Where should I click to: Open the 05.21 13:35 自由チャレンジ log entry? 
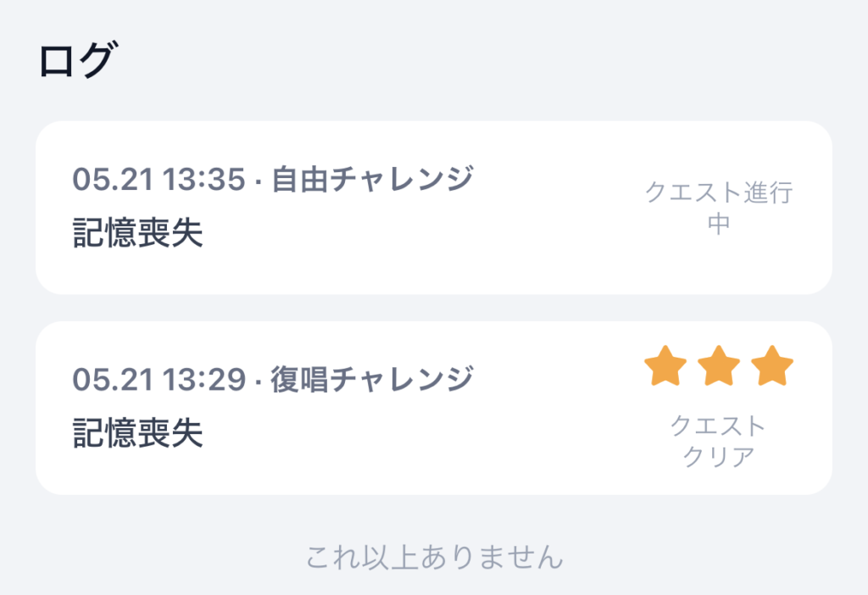click(434, 208)
